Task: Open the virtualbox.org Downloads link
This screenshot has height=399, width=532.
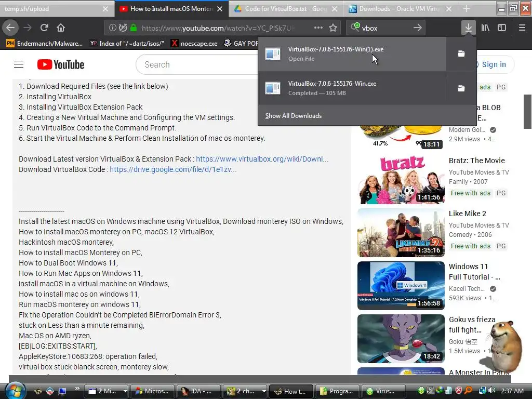Action: (262, 159)
